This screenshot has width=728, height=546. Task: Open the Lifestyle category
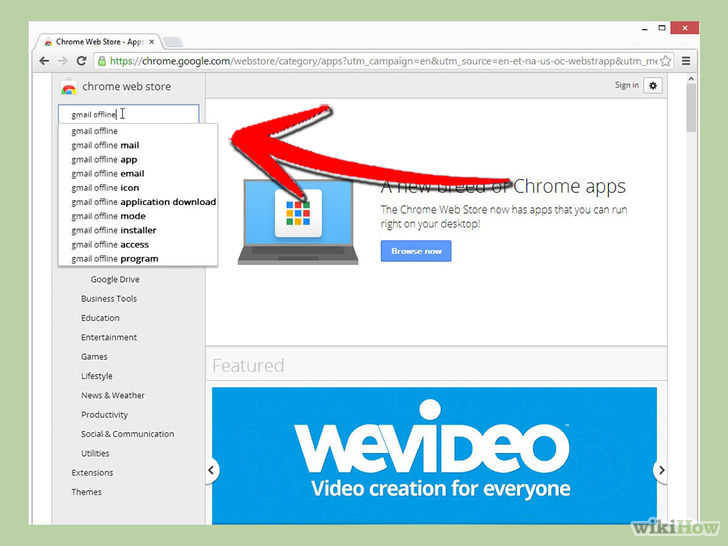pyautogui.click(x=97, y=376)
